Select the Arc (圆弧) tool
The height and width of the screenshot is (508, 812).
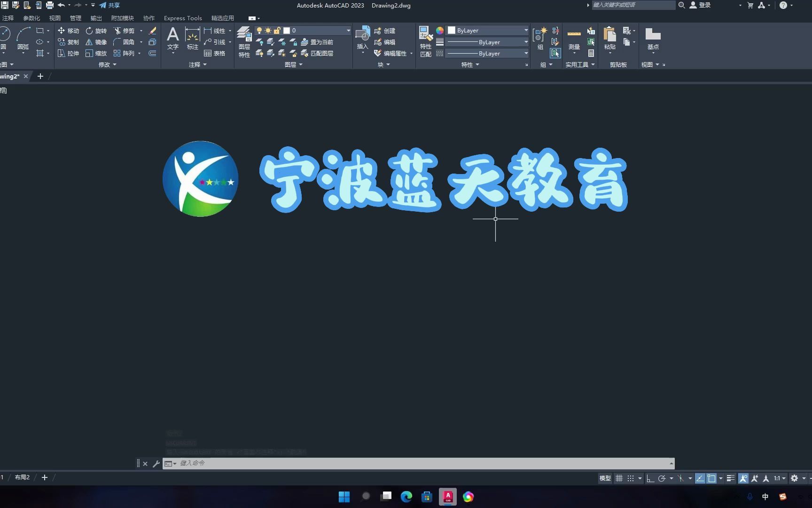pyautogui.click(x=23, y=38)
